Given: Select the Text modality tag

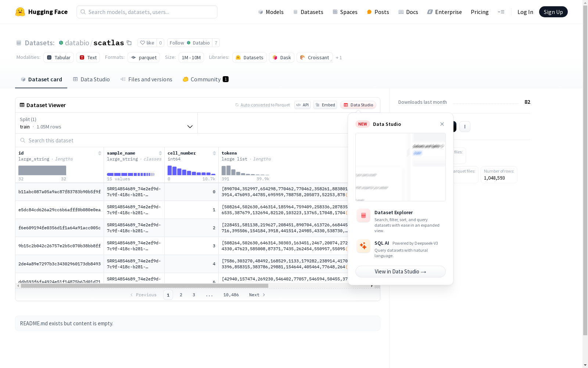Looking at the screenshot, I should point(88,57).
